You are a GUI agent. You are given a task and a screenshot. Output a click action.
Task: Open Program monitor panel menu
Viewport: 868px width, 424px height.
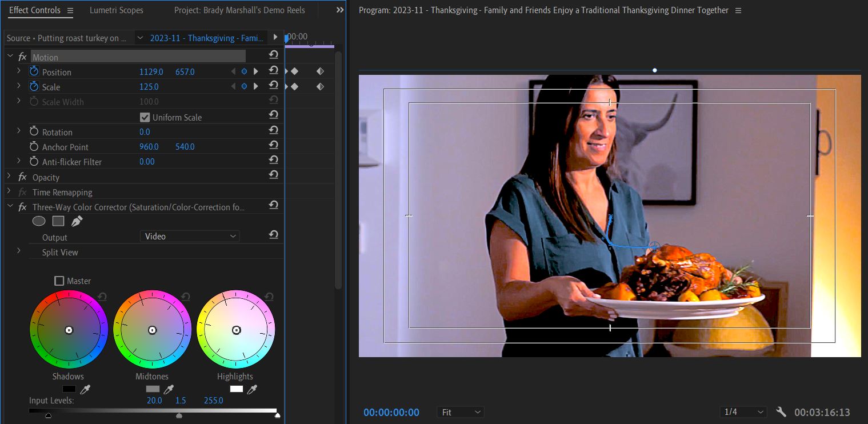point(738,10)
